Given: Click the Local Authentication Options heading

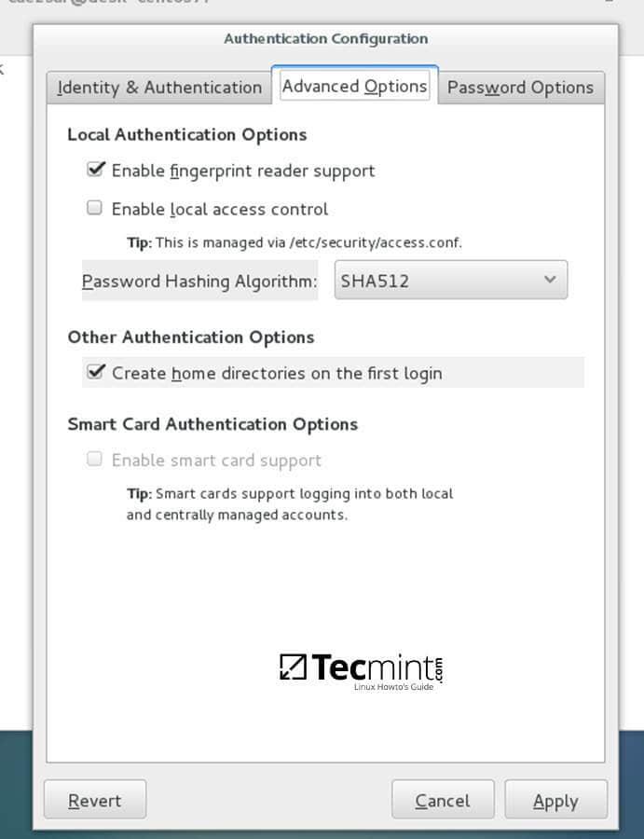Looking at the screenshot, I should tap(186, 134).
